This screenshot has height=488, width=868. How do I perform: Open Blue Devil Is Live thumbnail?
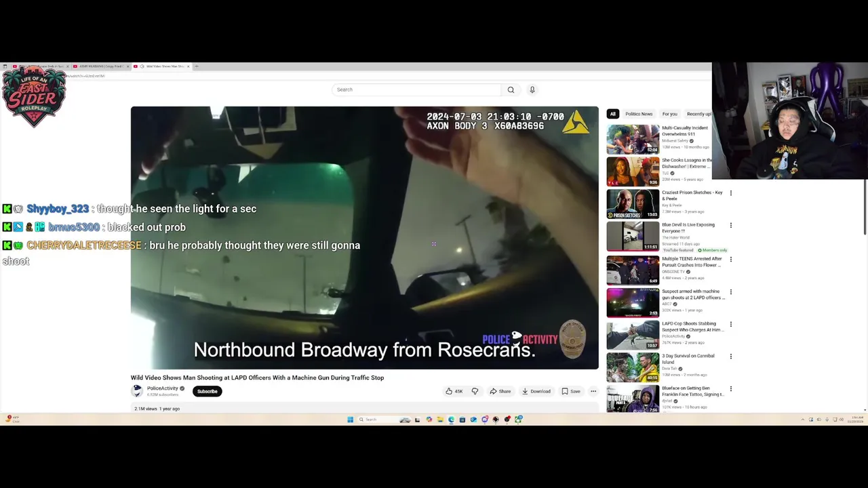coord(633,237)
